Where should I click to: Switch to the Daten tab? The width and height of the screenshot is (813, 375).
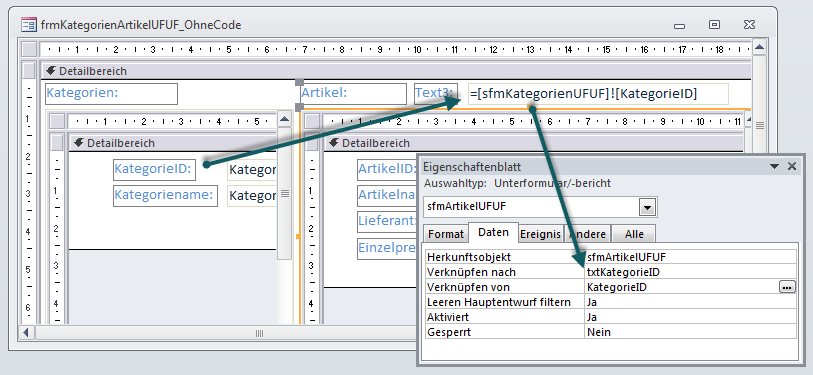click(494, 232)
